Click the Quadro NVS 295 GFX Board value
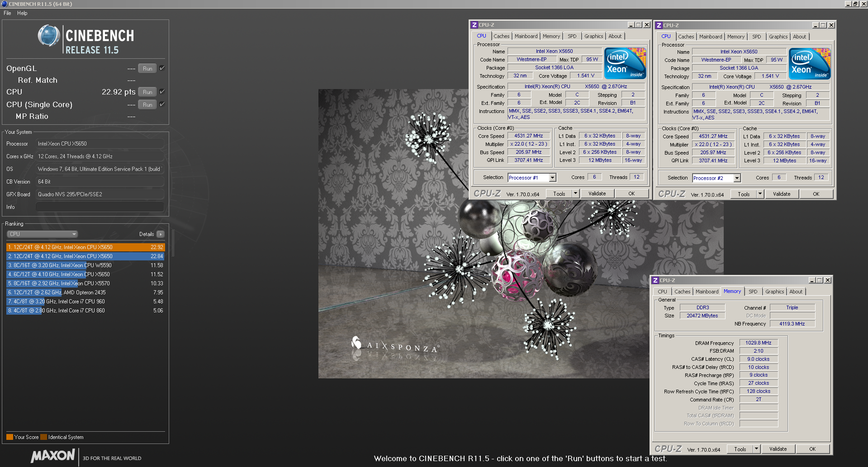The image size is (868, 467). (100, 194)
